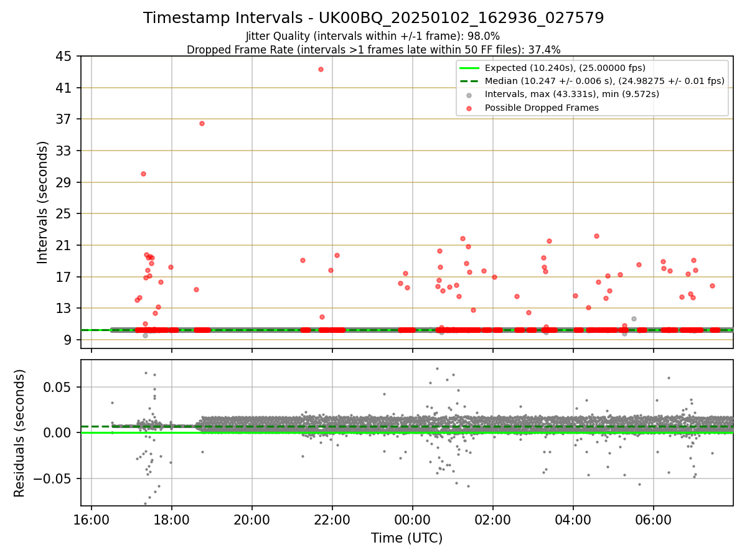Click the y-axis tick label '25'
The width and height of the screenshot is (747, 560).
coord(63,214)
